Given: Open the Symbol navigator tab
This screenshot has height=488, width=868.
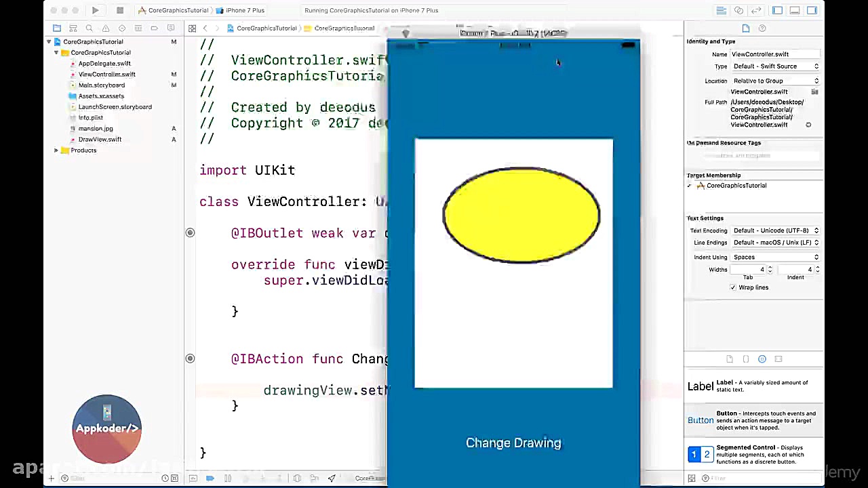Looking at the screenshot, I should (x=73, y=28).
